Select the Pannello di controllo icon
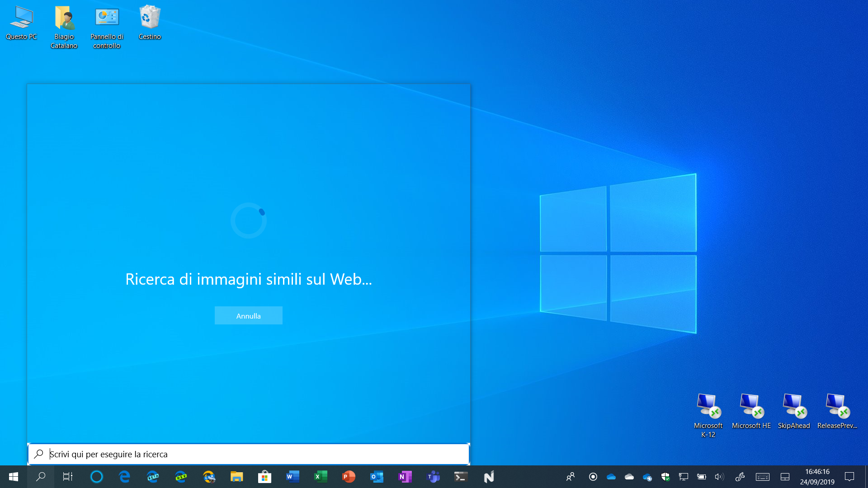868x488 pixels. 107,27
